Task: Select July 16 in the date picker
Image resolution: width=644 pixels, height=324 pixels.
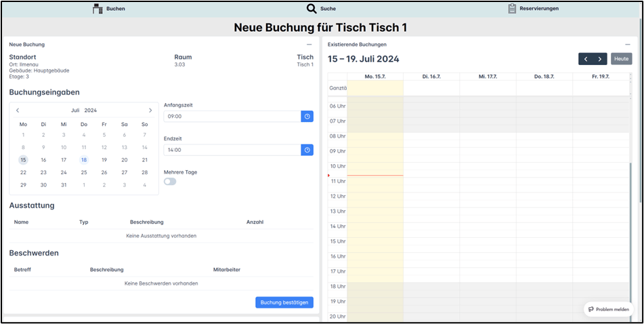Action: (43, 160)
